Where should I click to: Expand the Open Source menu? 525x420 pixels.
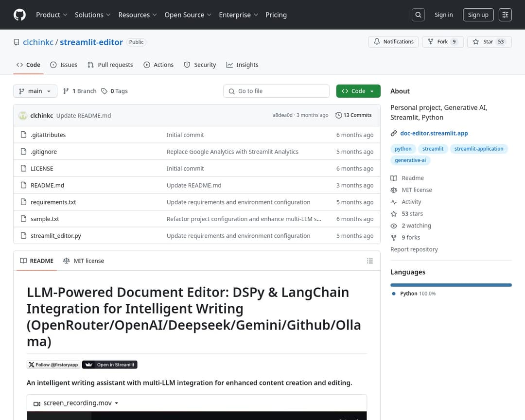pyautogui.click(x=188, y=15)
